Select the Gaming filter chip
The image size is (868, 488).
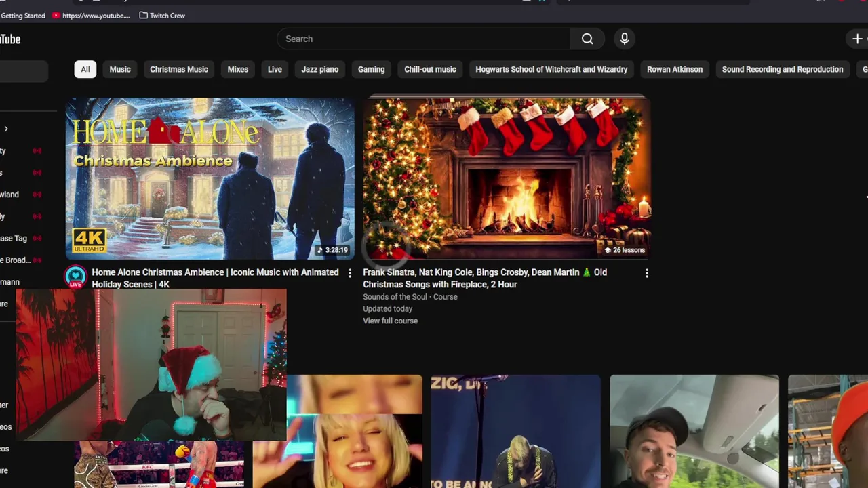point(372,69)
